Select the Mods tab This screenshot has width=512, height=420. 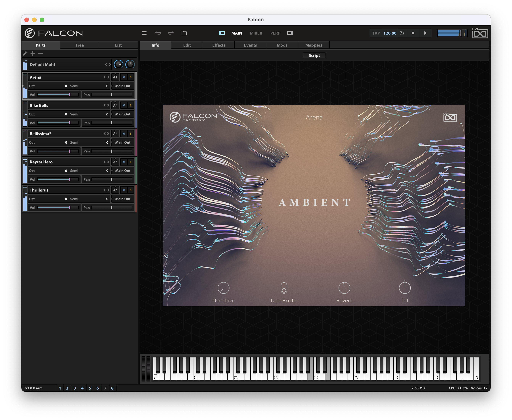click(x=282, y=45)
